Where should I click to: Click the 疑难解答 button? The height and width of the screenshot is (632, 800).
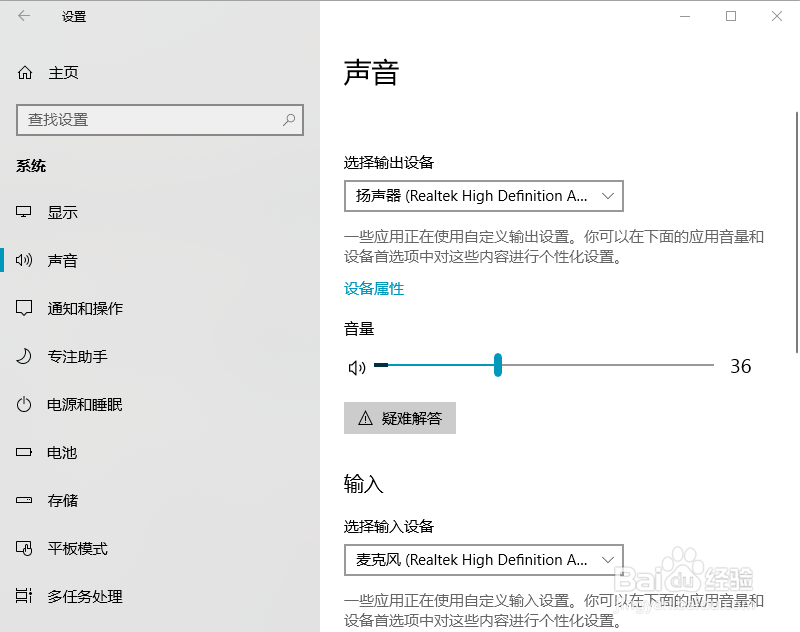coord(402,418)
